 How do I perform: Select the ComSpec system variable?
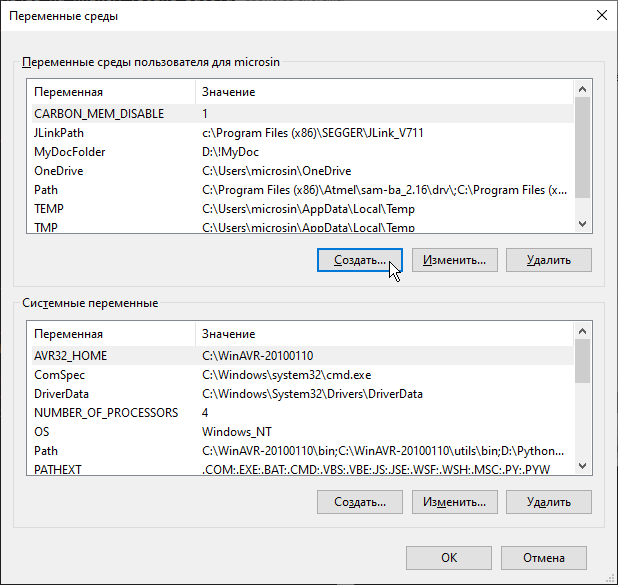pyautogui.click(x=302, y=374)
